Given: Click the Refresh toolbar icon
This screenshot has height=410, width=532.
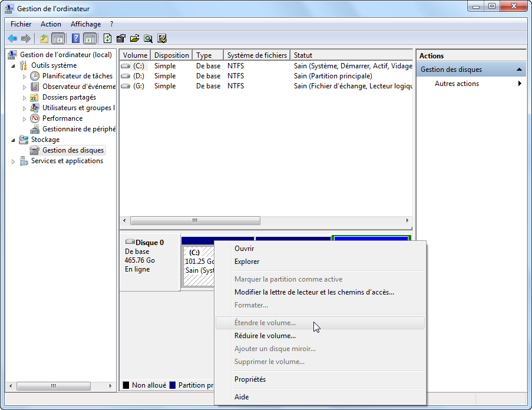Looking at the screenshot, I should pos(108,39).
